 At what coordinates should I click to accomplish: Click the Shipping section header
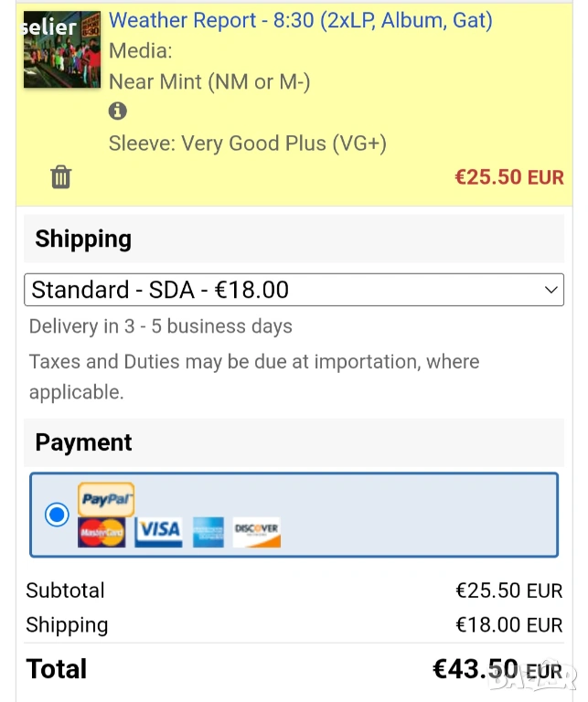click(83, 239)
